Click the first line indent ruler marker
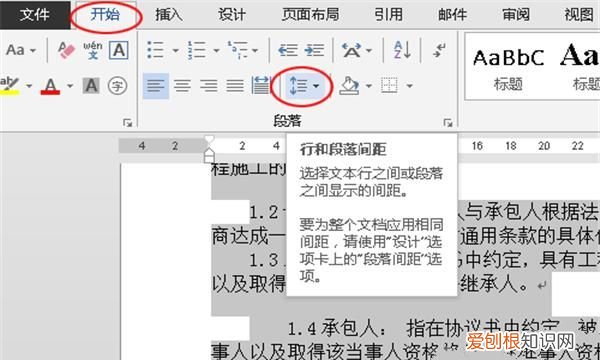This screenshot has width=600, height=360. [210, 140]
